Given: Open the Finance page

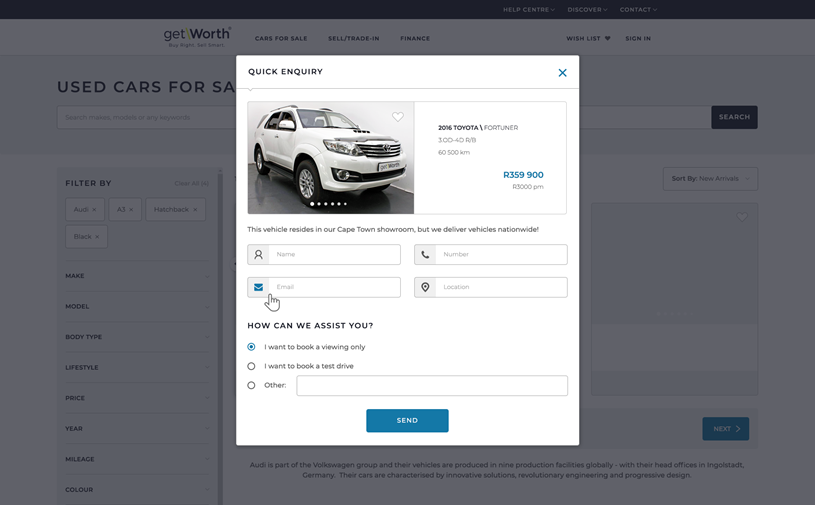Looking at the screenshot, I should [x=415, y=38].
